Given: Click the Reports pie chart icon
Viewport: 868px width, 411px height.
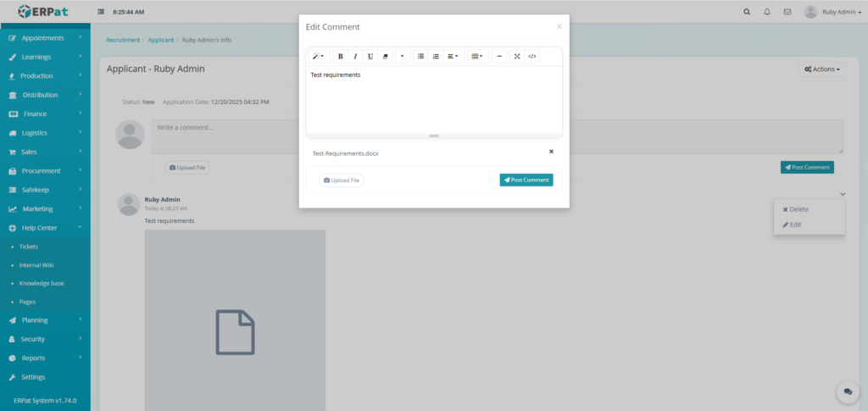Looking at the screenshot, I should tap(12, 358).
